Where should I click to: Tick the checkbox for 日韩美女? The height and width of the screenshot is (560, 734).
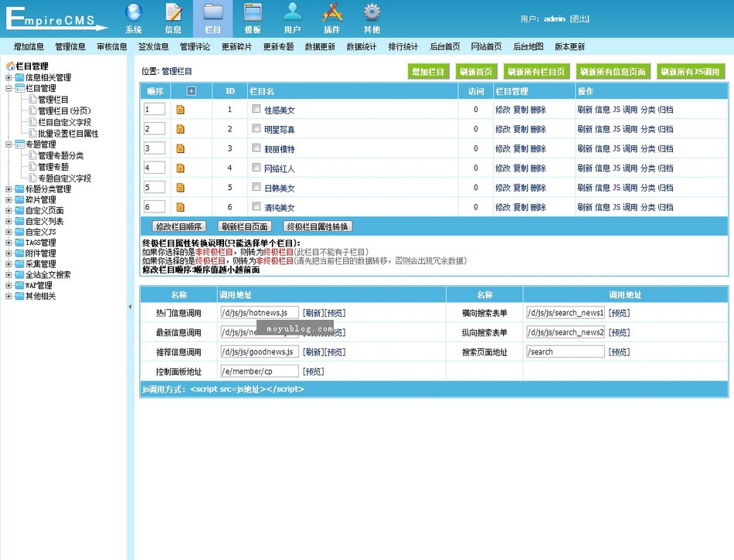coord(256,187)
